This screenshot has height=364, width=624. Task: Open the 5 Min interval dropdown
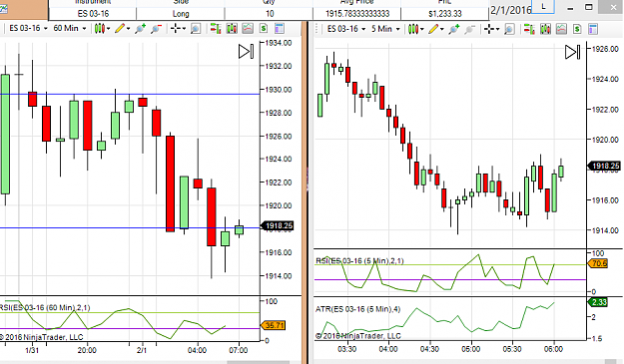[x=385, y=29]
